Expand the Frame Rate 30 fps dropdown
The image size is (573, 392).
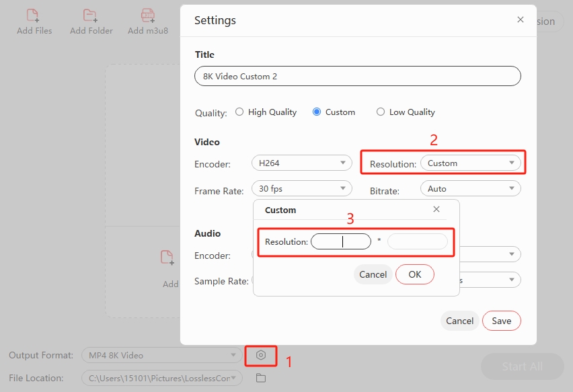point(301,189)
